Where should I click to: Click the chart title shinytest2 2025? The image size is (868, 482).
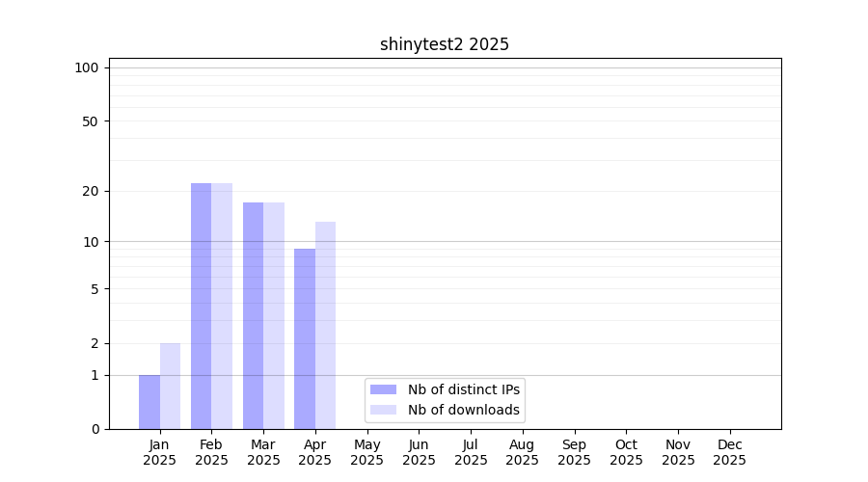(x=445, y=44)
